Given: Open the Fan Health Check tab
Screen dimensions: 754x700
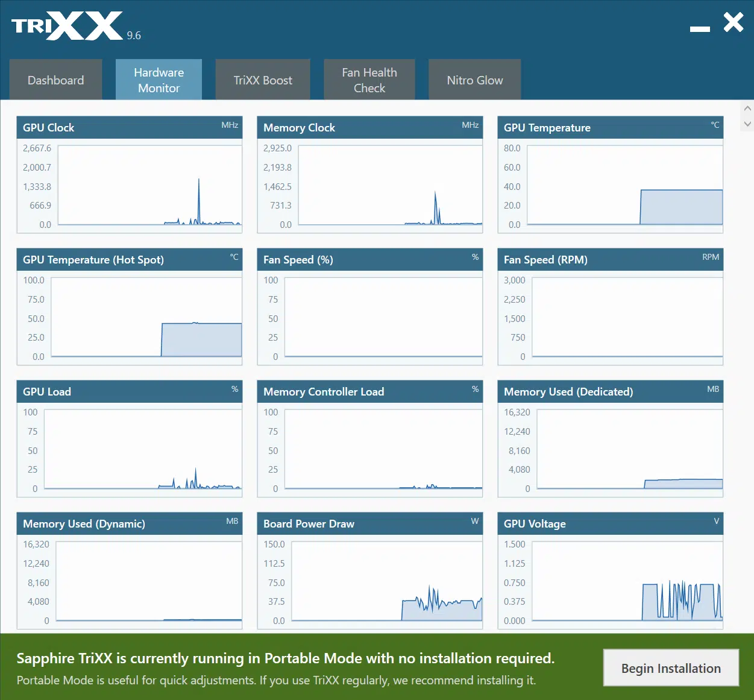Looking at the screenshot, I should coord(369,80).
